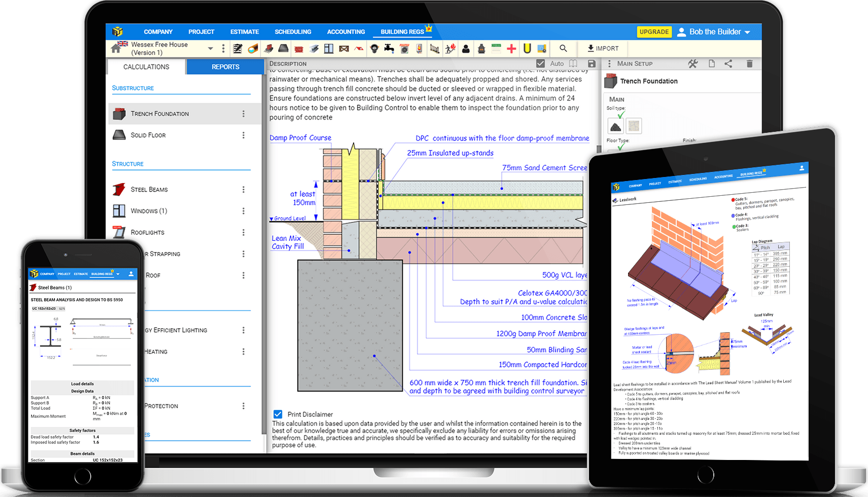Click the new document icon in Main Setup
The width and height of the screenshot is (868, 497).
pos(712,63)
